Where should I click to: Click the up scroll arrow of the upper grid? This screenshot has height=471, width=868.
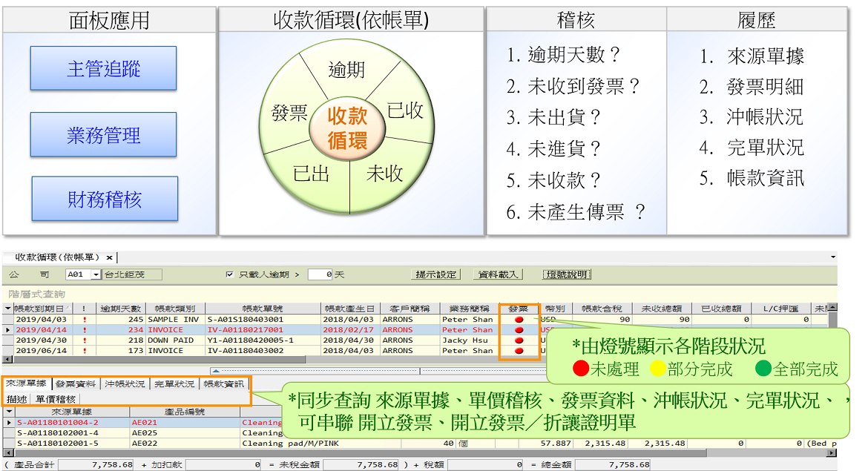click(832, 306)
